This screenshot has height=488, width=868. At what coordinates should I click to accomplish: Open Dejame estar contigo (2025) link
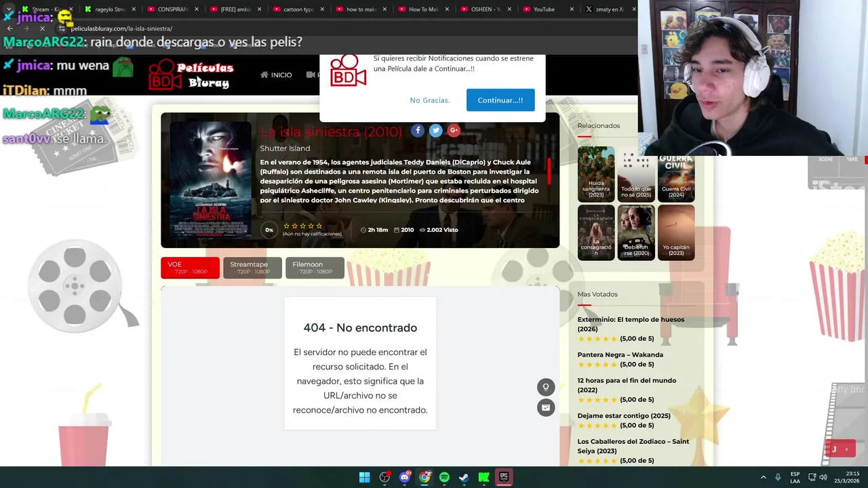click(624, 415)
